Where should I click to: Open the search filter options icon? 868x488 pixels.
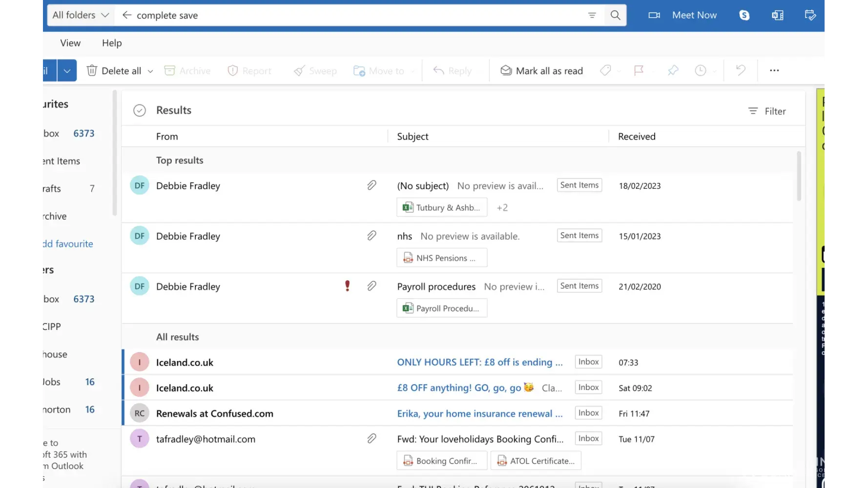coord(592,15)
